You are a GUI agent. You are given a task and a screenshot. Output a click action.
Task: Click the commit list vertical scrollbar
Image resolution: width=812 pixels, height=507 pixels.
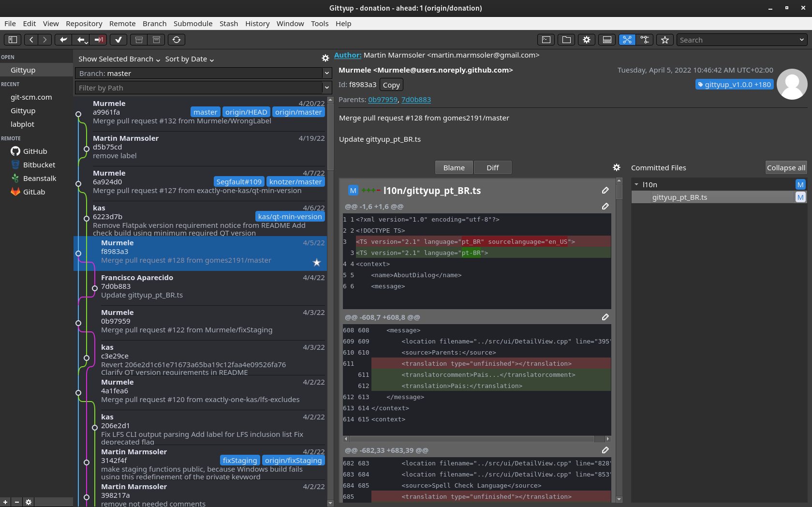(331, 136)
